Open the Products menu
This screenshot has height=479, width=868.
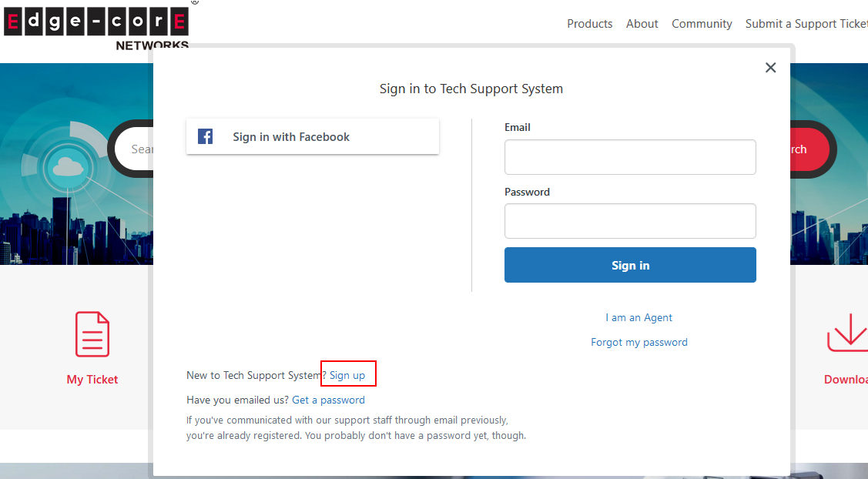point(590,23)
